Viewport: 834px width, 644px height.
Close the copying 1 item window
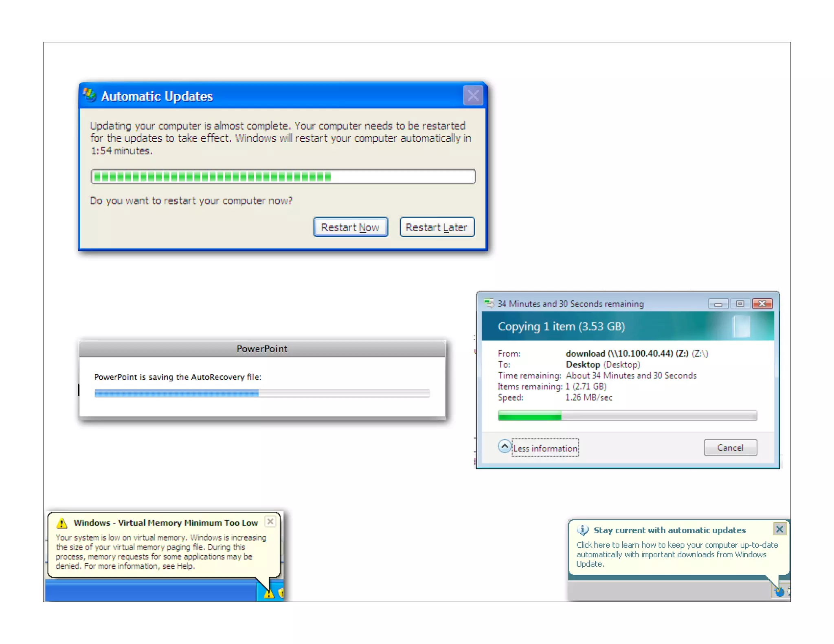point(762,304)
